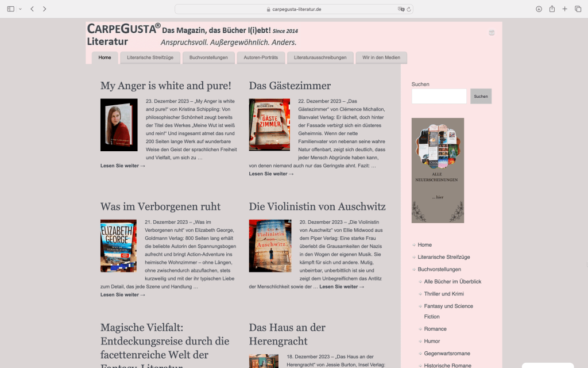
Task: Click the Alle Neuerscheinungen banner
Action: 438,170
